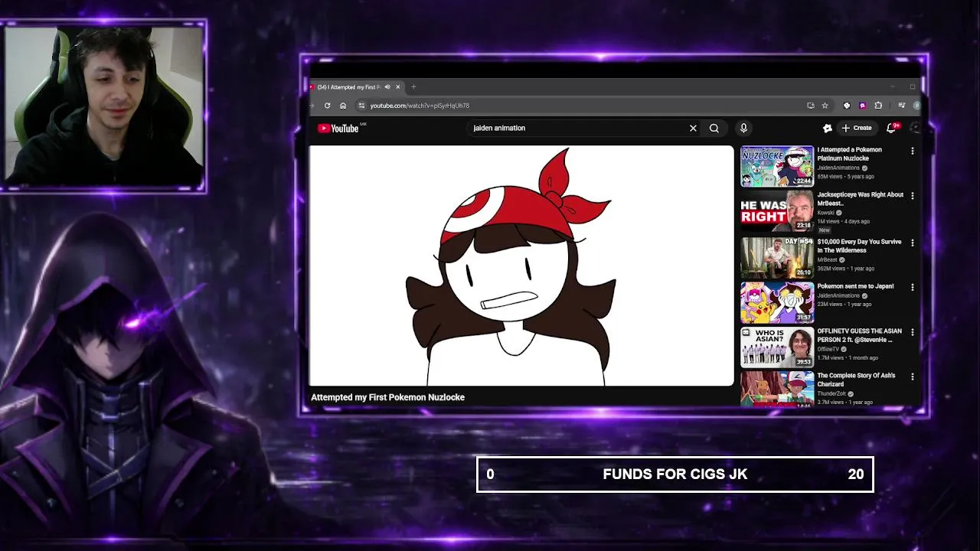980x551 pixels.
Task: Mute the tab using the speaker icon
Action: [x=387, y=87]
